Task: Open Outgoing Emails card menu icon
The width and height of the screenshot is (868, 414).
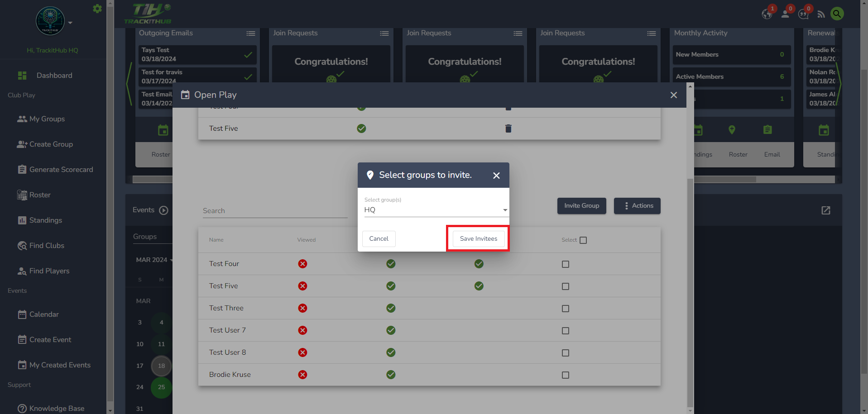Action: (251, 33)
